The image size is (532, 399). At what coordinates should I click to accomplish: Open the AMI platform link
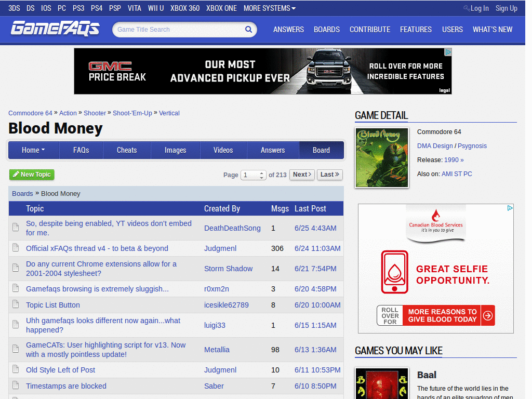[x=447, y=174]
